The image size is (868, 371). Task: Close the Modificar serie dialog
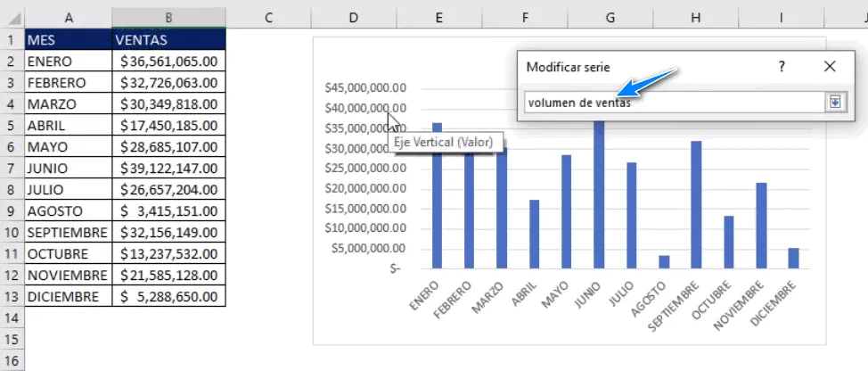830,67
